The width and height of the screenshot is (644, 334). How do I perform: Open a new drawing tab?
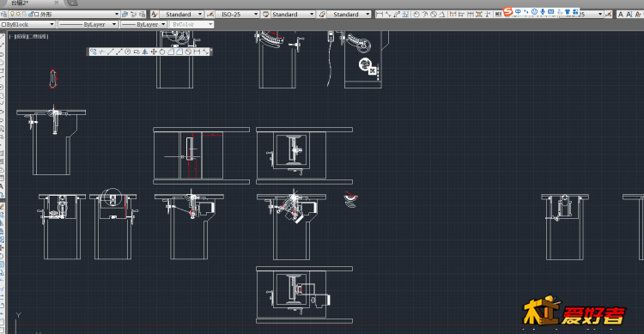click(72, 3)
